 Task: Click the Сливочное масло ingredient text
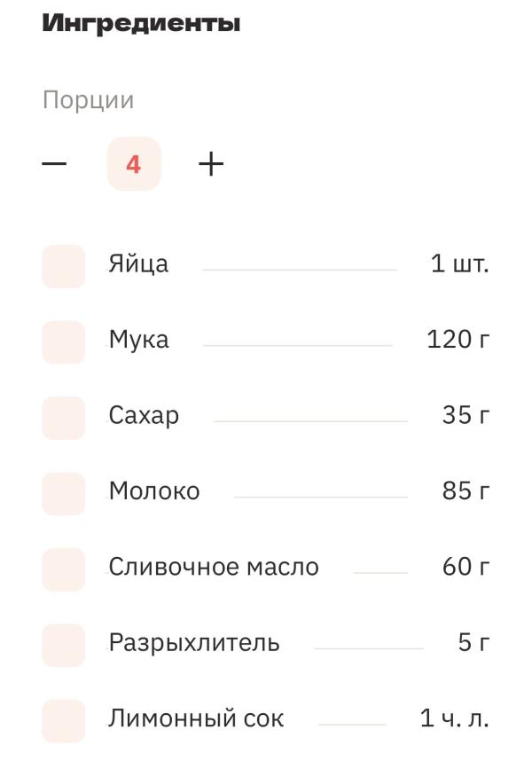pos(213,567)
